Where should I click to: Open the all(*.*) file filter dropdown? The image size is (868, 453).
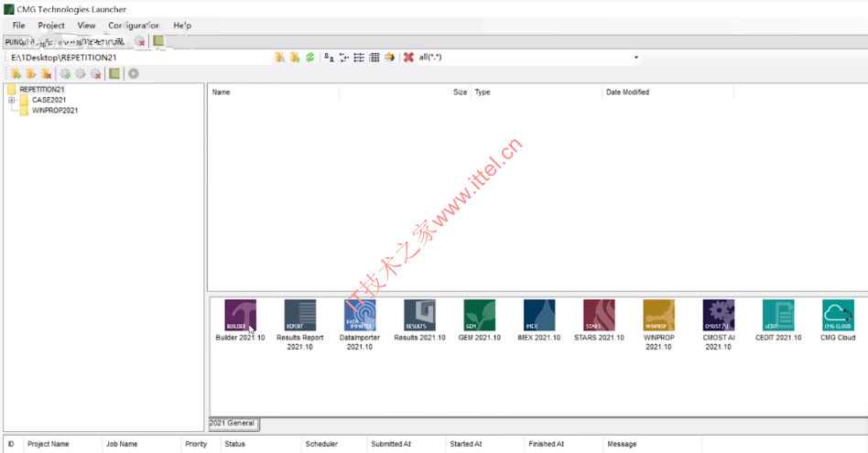(x=636, y=58)
